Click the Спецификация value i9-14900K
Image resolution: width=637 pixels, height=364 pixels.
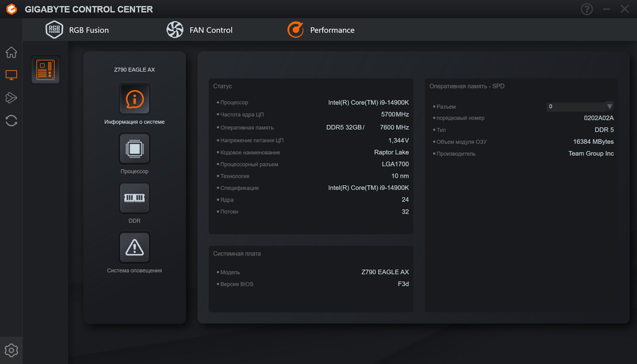coord(368,187)
